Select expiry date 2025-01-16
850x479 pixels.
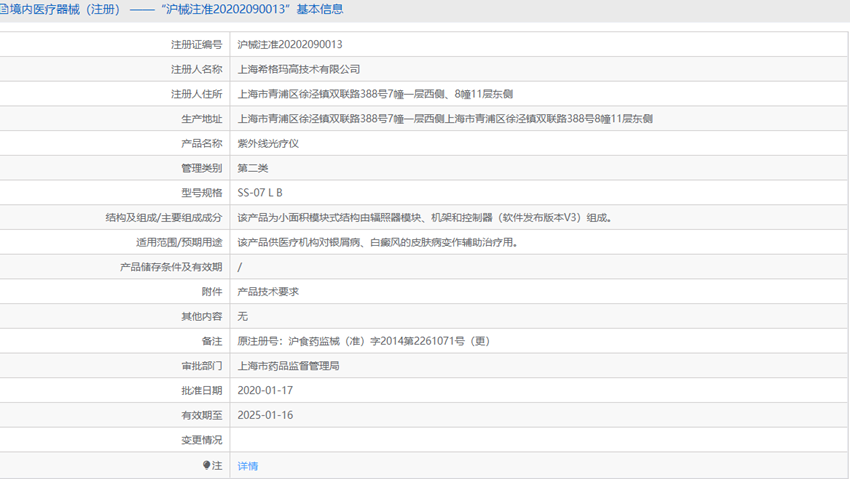point(265,415)
